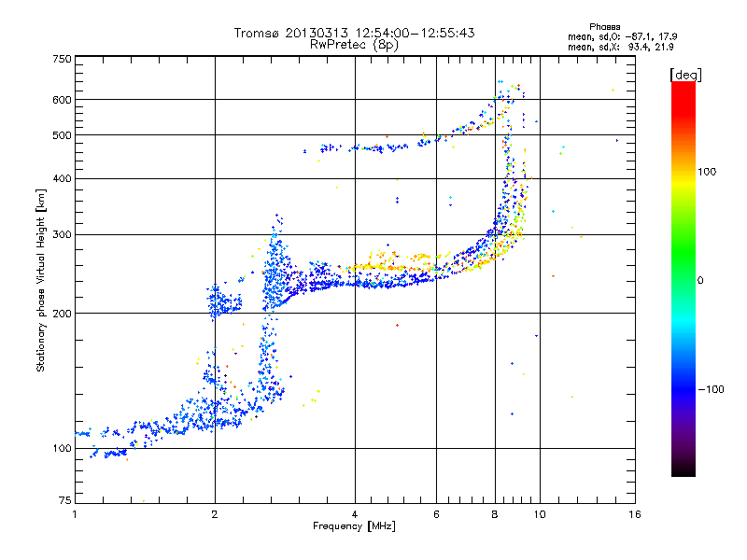Click the "mean, sd,O: -87.1, 17.9" line

tap(622, 36)
